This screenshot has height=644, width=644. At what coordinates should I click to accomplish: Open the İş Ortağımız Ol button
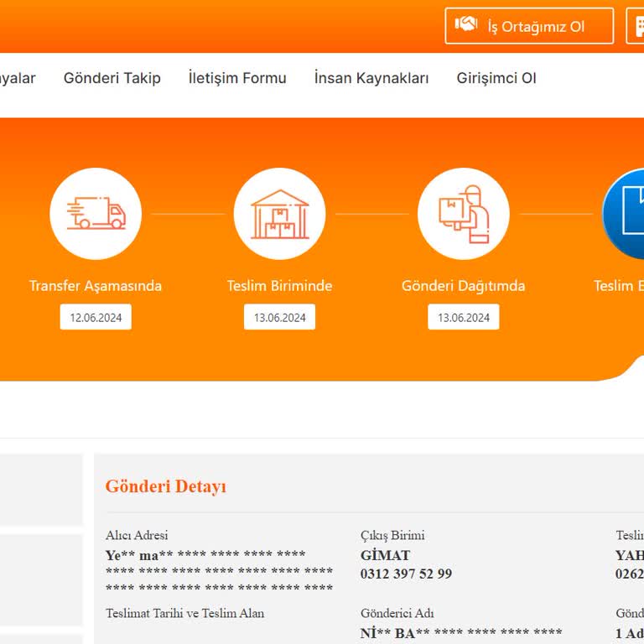click(x=529, y=25)
